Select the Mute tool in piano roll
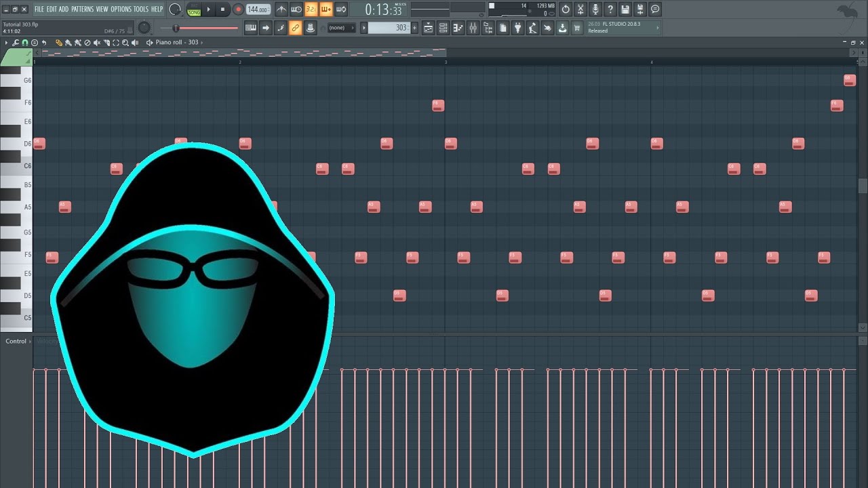This screenshot has width=868, height=488. (97, 43)
